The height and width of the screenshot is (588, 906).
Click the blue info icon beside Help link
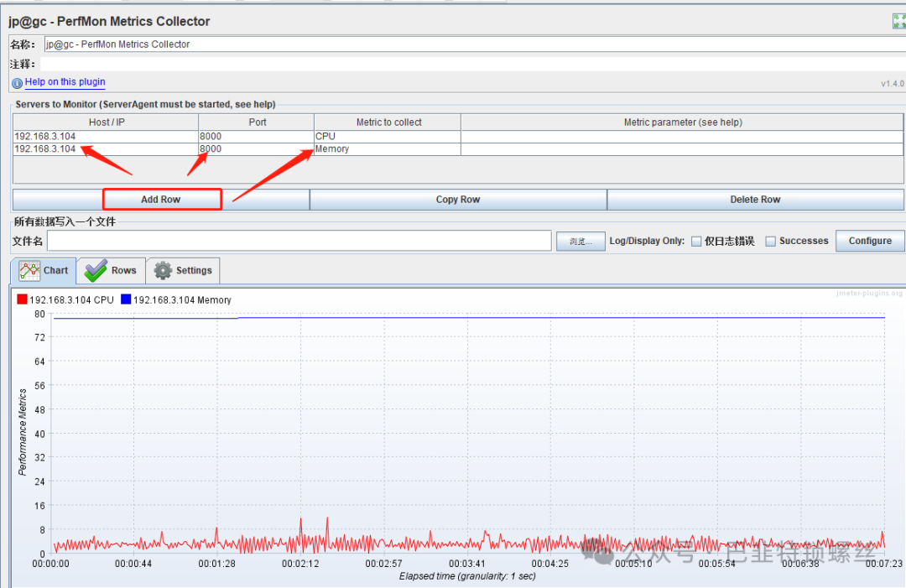pos(18,83)
